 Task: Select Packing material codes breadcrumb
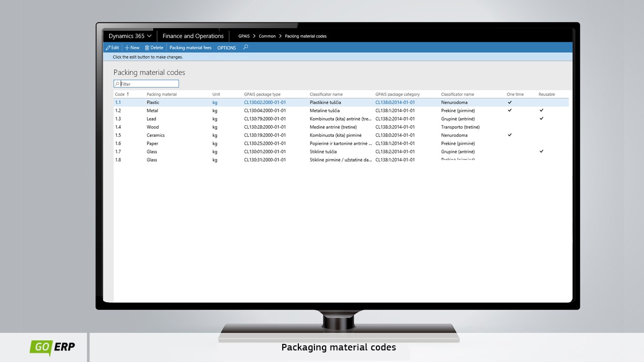tap(306, 36)
